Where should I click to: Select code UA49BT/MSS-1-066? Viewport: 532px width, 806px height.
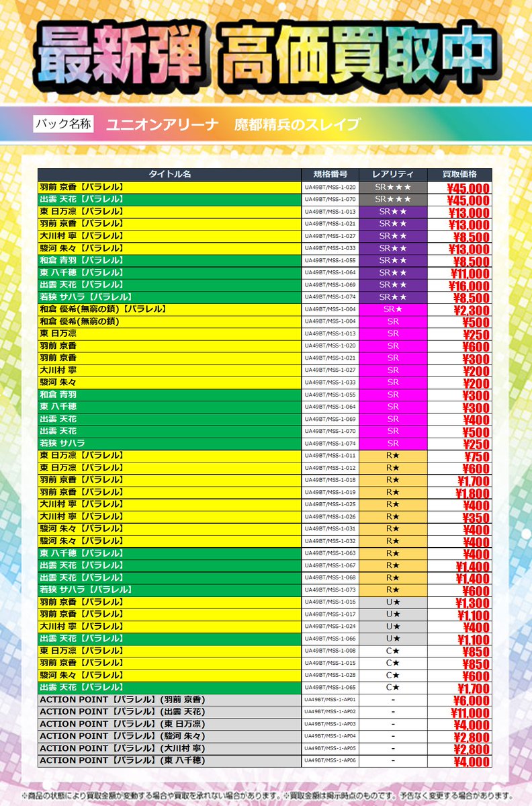pos(330,639)
